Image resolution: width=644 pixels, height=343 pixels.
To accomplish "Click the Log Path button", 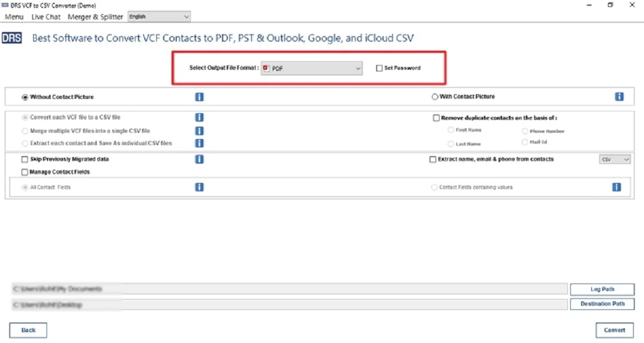I will [x=602, y=289].
